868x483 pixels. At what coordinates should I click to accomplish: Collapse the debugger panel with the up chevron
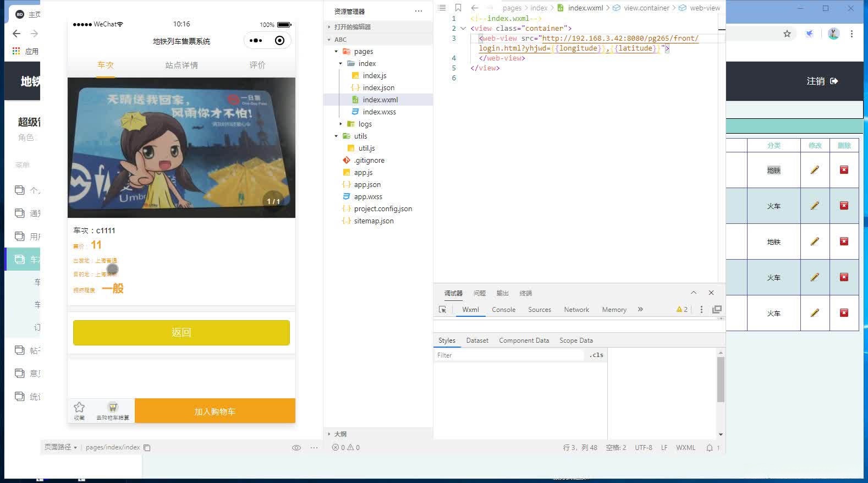tap(694, 293)
